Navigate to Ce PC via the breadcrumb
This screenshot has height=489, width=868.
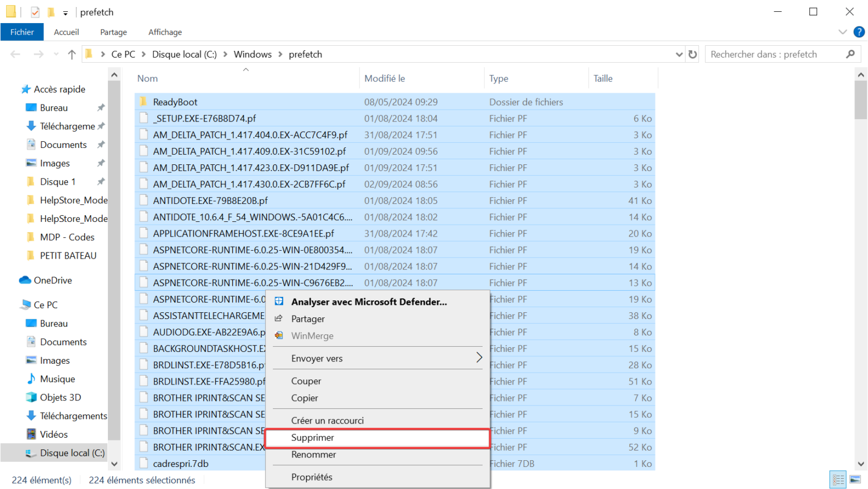point(123,54)
